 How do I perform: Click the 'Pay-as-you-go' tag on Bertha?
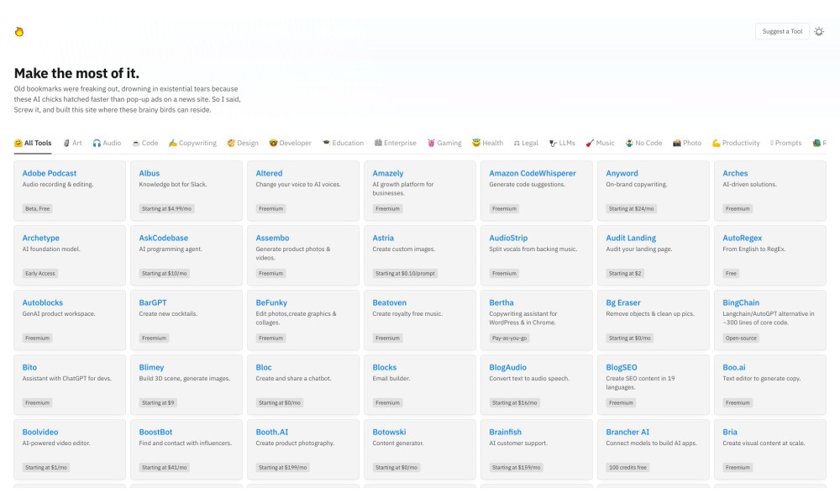tap(510, 339)
